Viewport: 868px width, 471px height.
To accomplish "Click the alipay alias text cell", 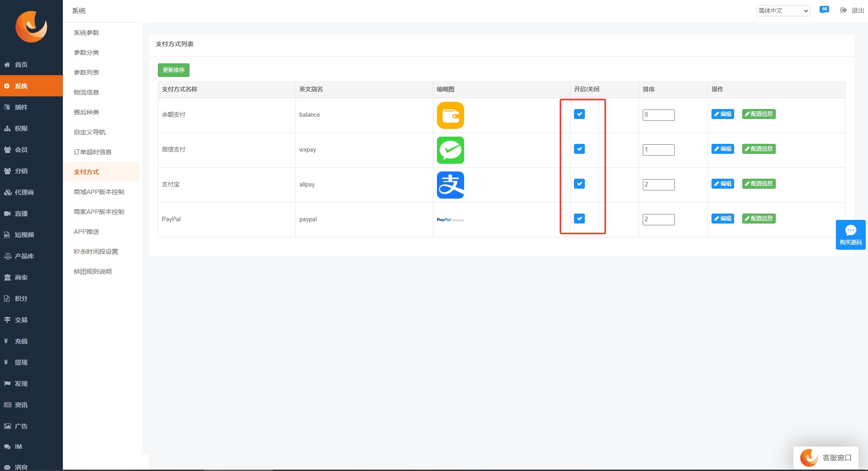I will tap(307, 185).
